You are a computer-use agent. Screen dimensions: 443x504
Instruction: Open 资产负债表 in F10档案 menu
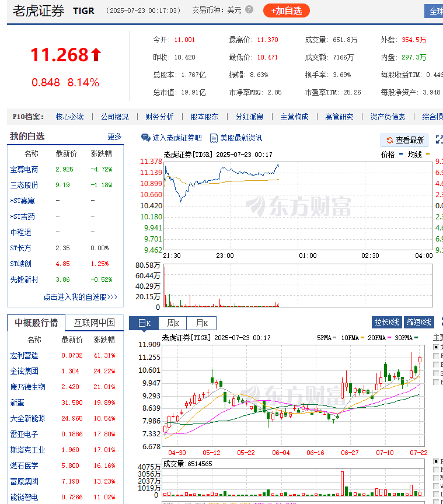pos(388,117)
